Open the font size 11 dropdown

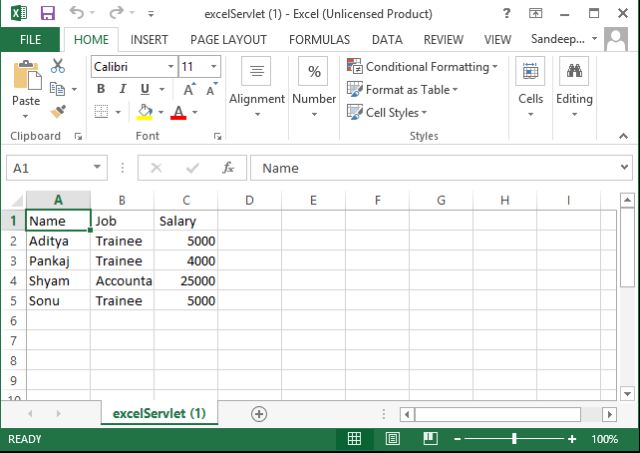point(213,67)
